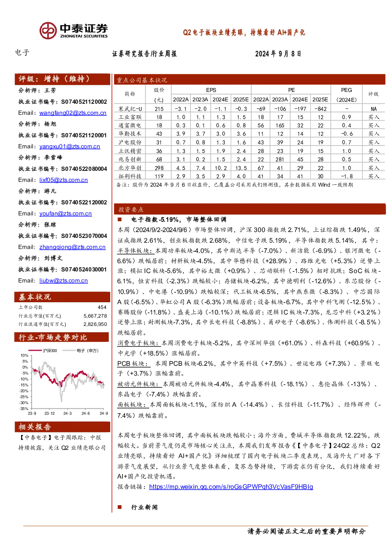Open email link lixf05@zts.com.cn
Screen dimensions: 392x554
(64, 180)
